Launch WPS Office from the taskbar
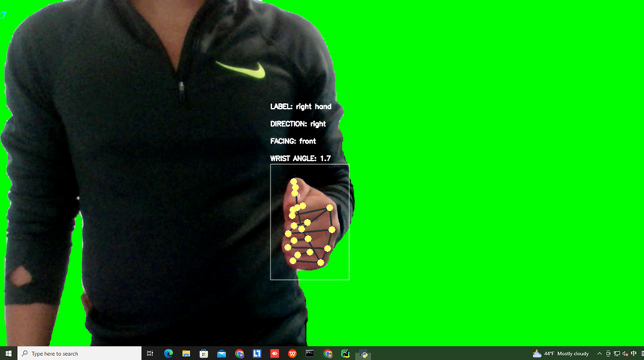Viewport: 644px width, 360px height. pyautogui.click(x=292, y=354)
